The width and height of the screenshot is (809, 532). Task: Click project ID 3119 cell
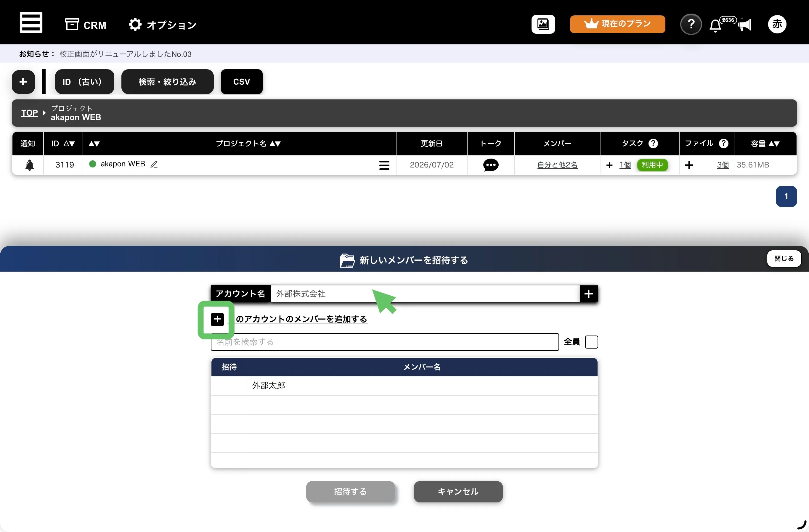point(65,165)
